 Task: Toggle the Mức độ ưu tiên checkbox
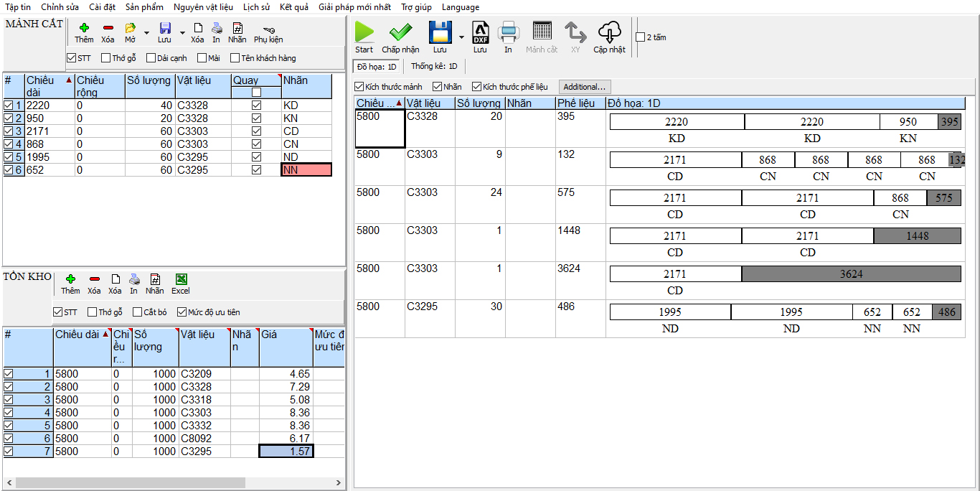tap(182, 312)
